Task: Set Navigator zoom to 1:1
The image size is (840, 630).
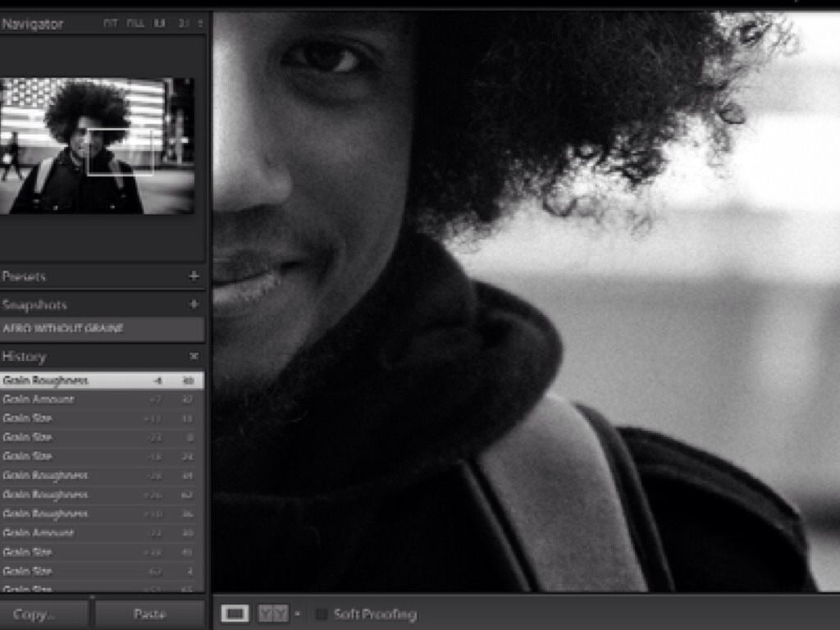Action: coord(159,24)
